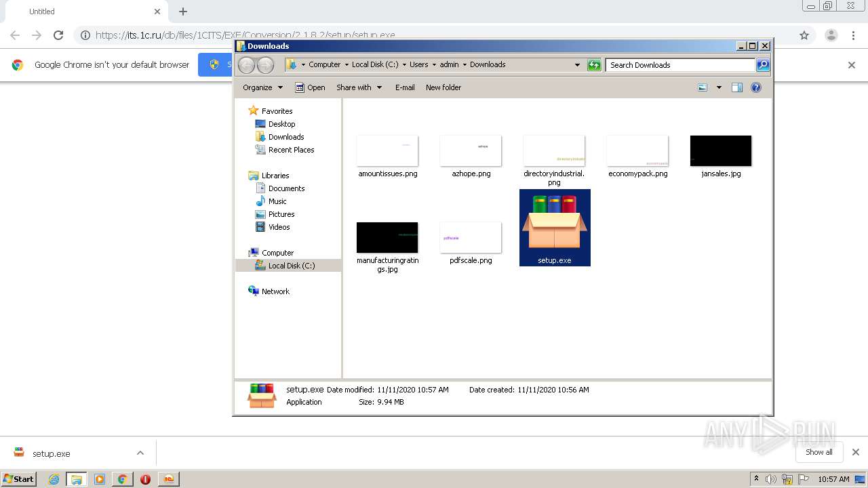Click Users in address breadcrumb
This screenshot has height=488, width=868.
pos(418,64)
